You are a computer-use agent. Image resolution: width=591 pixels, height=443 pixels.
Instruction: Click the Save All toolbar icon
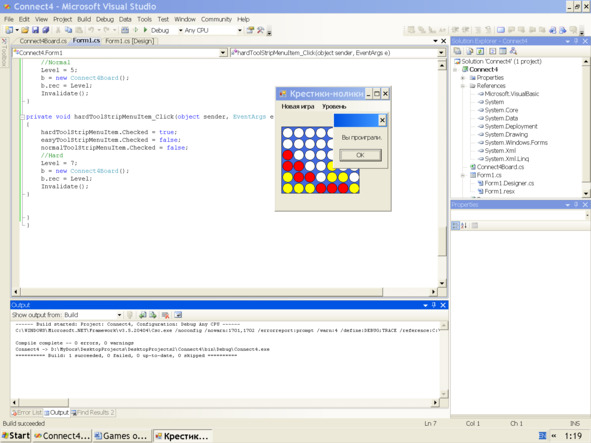[x=46, y=30]
